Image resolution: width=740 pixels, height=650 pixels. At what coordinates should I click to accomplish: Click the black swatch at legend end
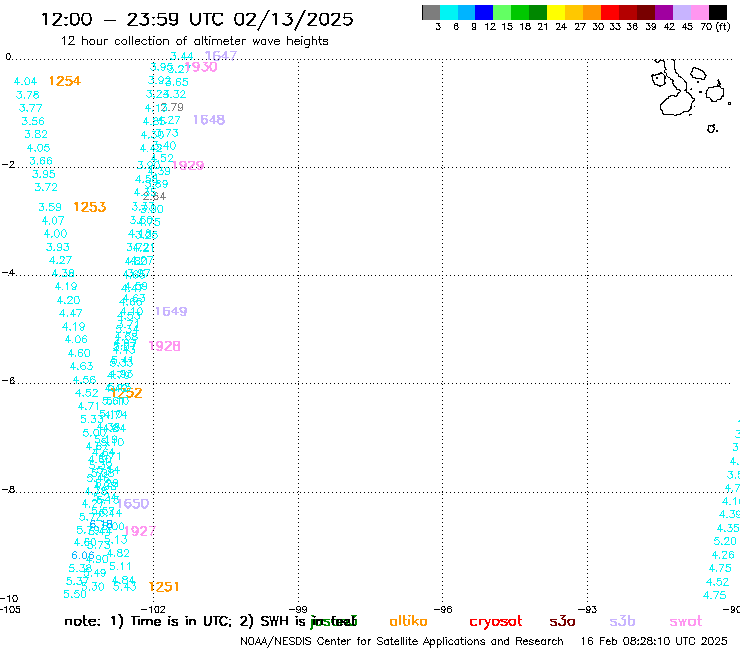pyautogui.click(x=718, y=12)
